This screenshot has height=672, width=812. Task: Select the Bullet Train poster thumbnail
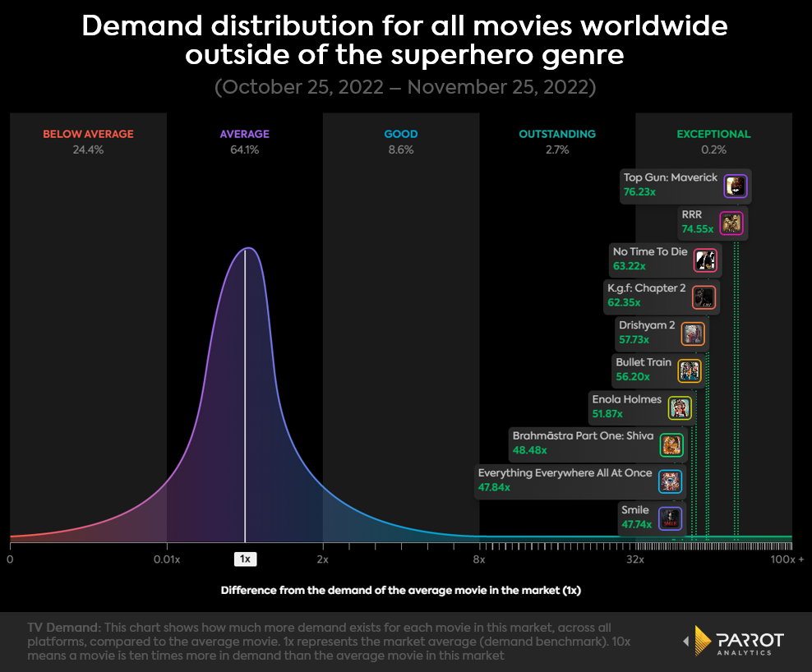coord(688,371)
